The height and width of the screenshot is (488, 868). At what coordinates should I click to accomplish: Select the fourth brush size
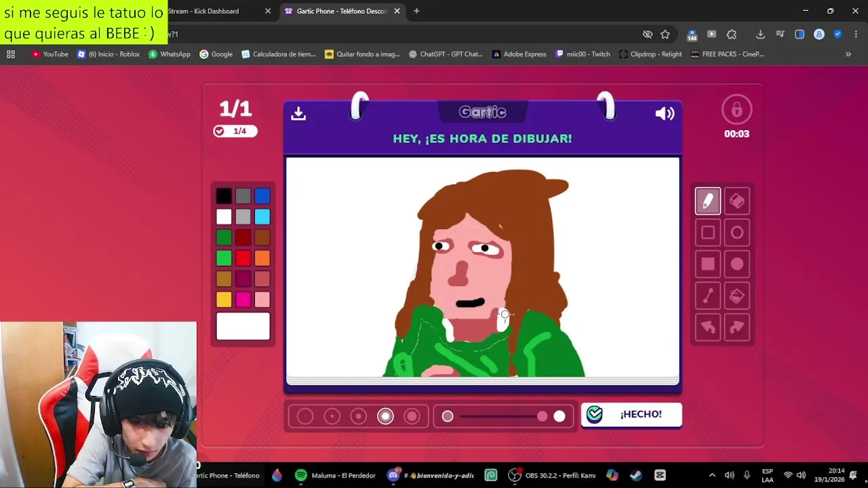[385, 416]
